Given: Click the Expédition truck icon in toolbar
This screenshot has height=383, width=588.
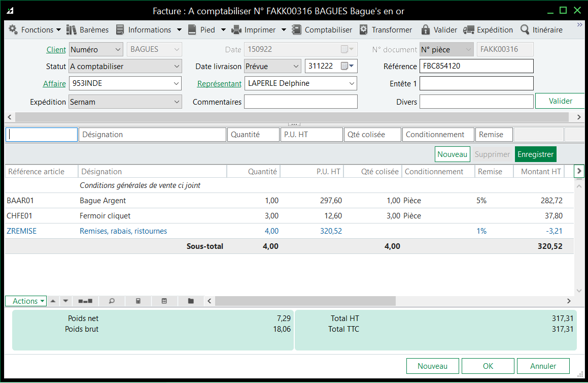Looking at the screenshot, I should pyautogui.click(x=469, y=29).
